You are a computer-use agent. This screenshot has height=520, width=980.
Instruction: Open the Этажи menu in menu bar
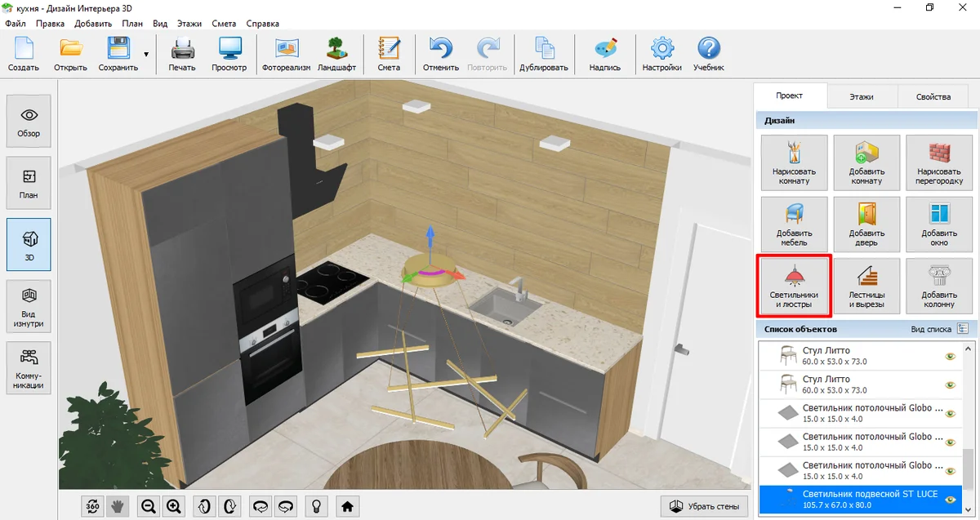pos(189,24)
